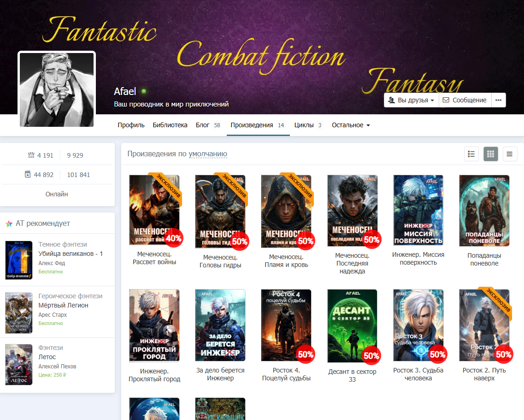Click the book counter icon near 44 892
This screenshot has height=420, width=524.
28,174
